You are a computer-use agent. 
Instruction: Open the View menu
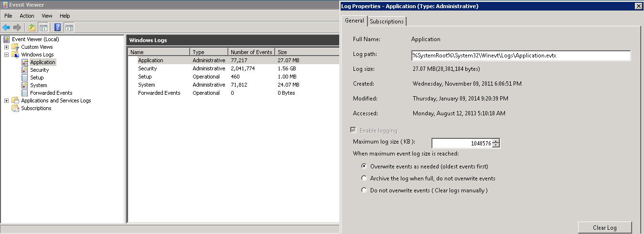point(47,16)
